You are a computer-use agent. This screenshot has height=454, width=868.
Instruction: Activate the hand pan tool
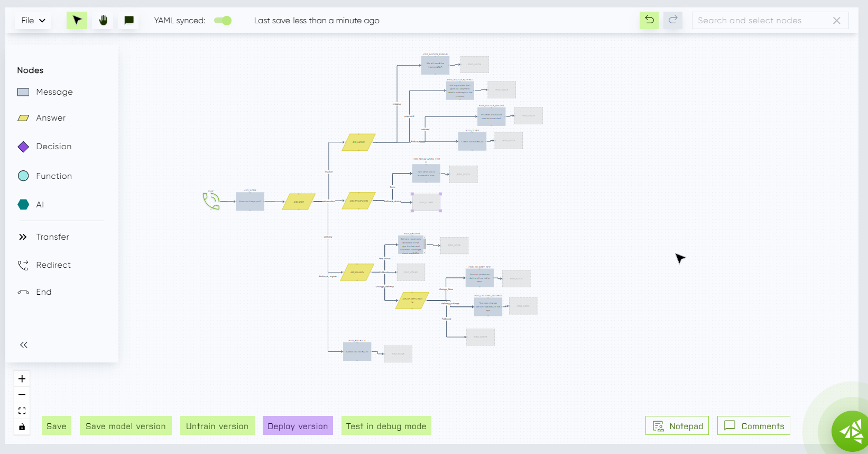(x=103, y=21)
